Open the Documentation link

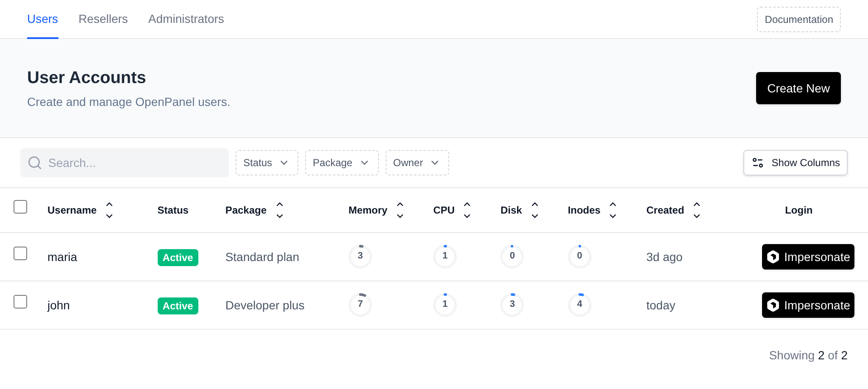pos(799,19)
